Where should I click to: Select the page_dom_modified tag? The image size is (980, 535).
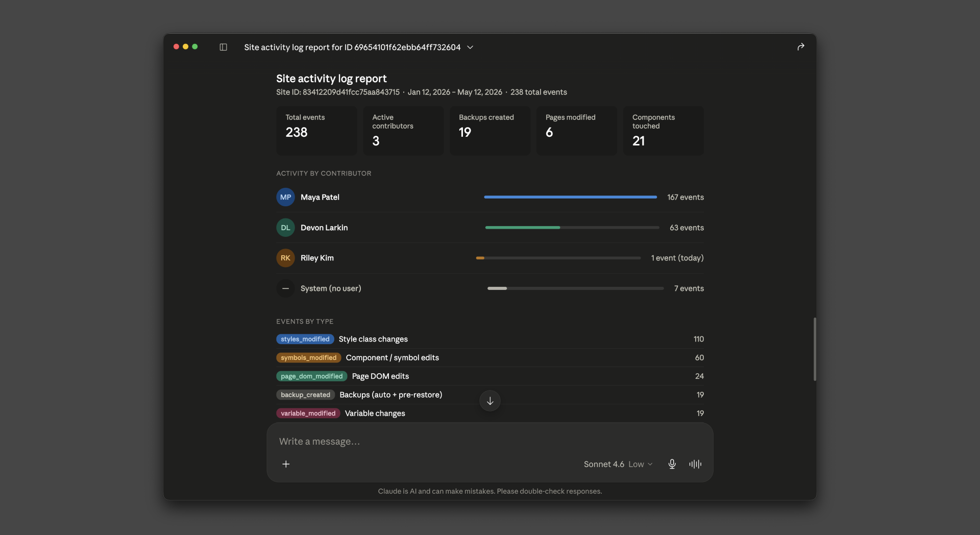pyautogui.click(x=312, y=376)
